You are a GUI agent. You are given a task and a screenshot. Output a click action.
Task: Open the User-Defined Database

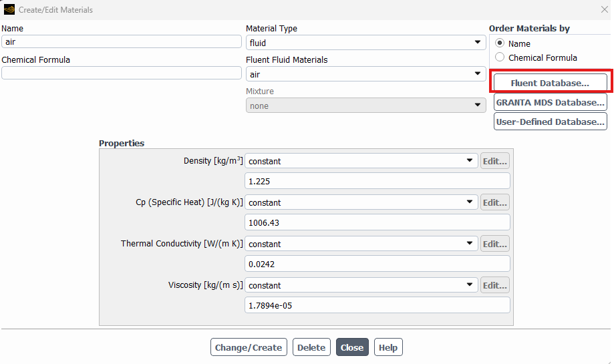tap(550, 122)
